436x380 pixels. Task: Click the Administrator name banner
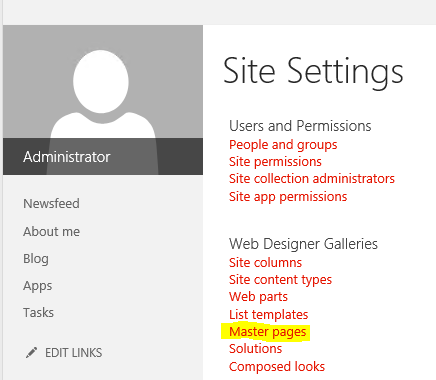(x=103, y=157)
